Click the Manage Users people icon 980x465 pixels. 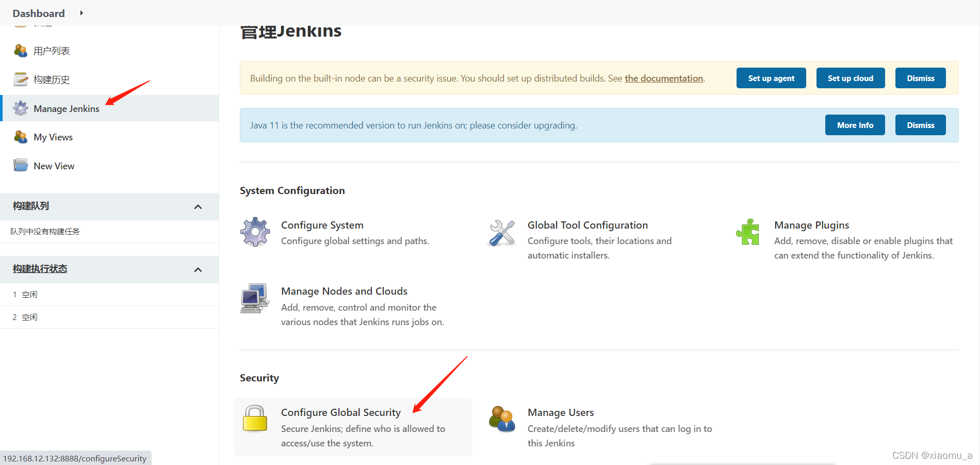(502, 419)
